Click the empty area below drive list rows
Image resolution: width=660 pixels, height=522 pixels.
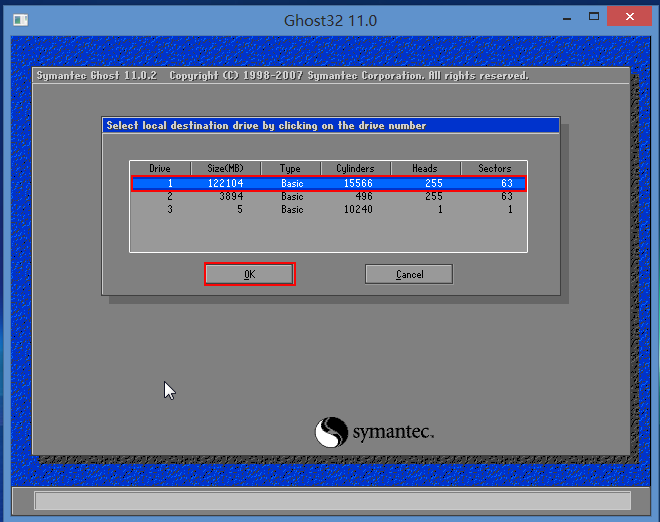click(329, 234)
